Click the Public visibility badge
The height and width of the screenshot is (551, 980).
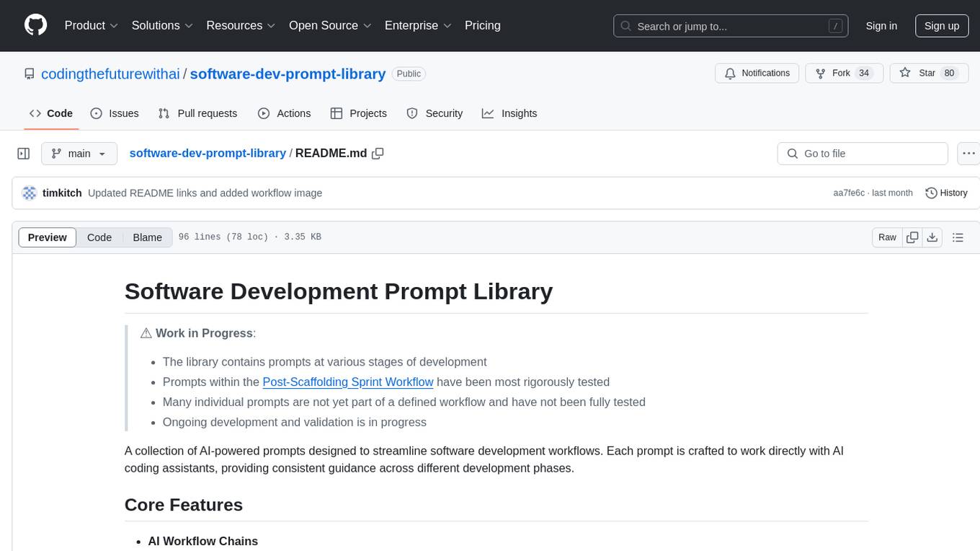pos(409,74)
